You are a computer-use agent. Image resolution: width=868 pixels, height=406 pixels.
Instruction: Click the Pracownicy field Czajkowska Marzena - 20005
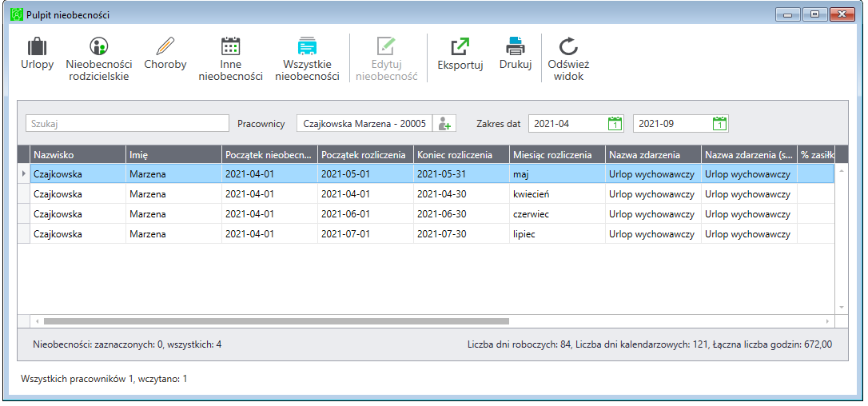click(364, 124)
